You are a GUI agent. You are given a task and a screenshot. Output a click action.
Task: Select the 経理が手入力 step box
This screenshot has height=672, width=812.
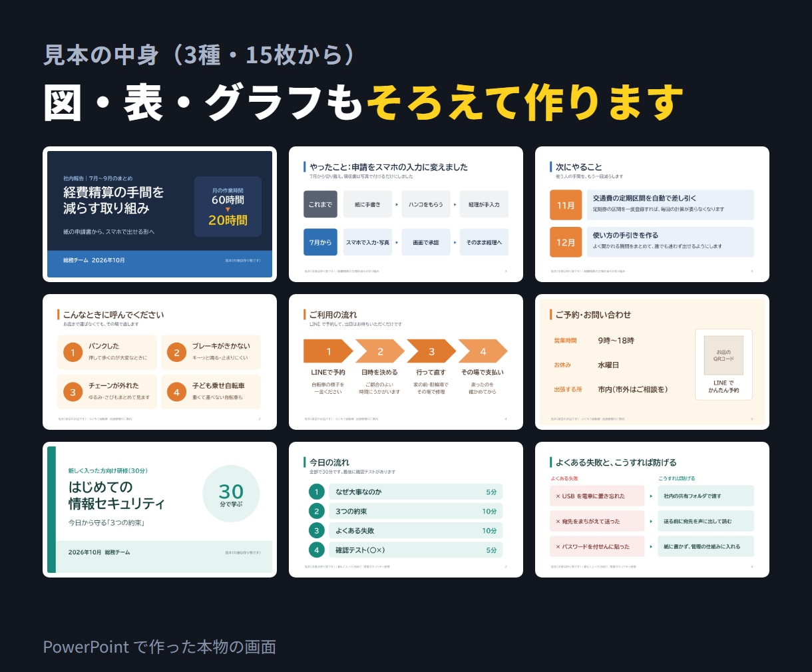coord(484,204)
